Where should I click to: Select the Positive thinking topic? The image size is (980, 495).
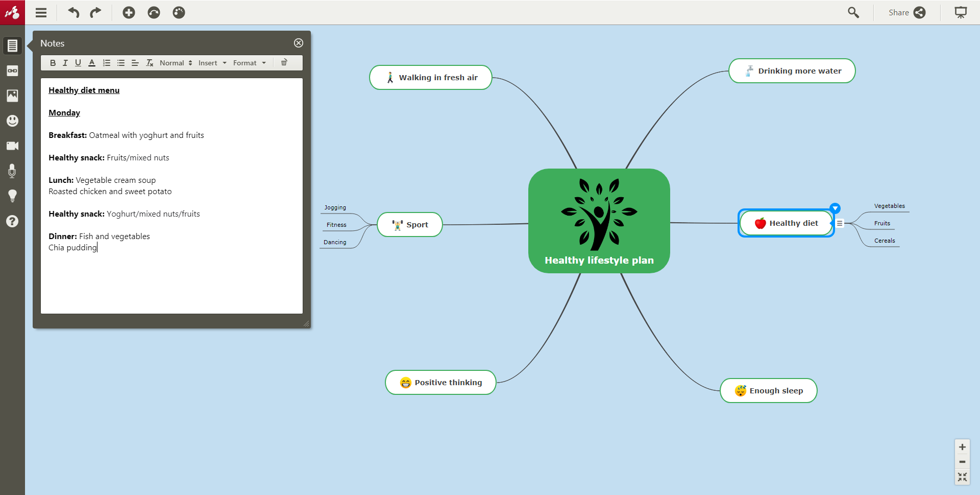pyautogui.click(x=441, y=383)
